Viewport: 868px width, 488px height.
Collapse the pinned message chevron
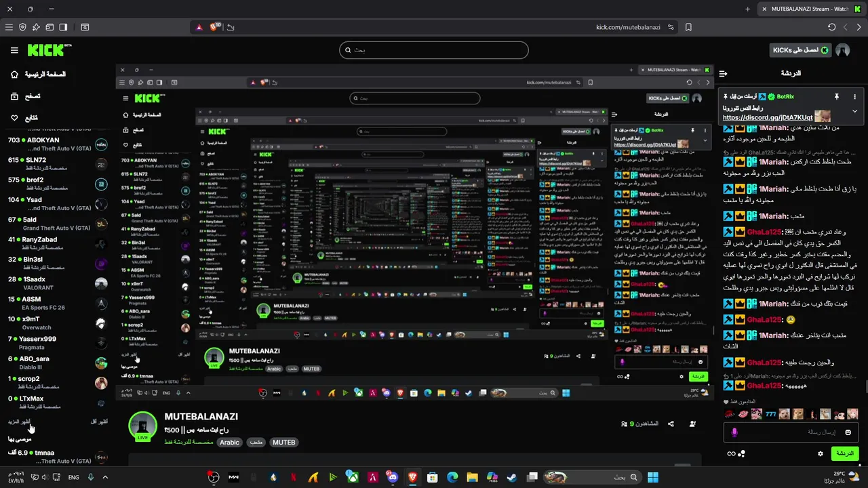coord(854,111)
